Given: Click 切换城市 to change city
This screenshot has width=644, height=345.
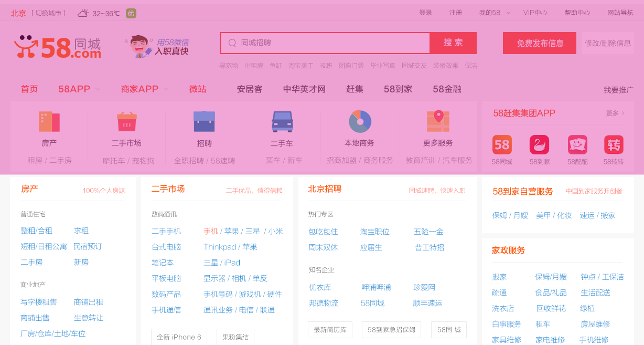Looking at the screenshot, I should pyautogui.click(x=48, y=13).
